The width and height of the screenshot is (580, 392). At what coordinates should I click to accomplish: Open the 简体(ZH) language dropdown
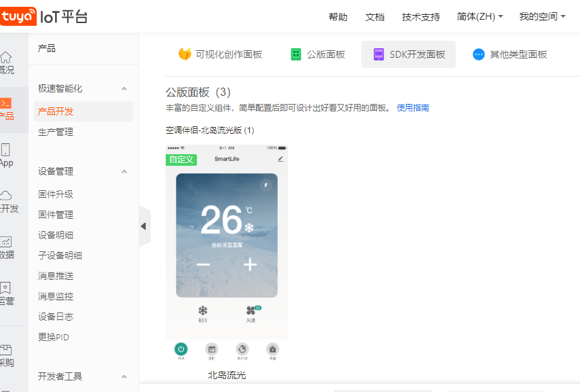tap(479, 17)
